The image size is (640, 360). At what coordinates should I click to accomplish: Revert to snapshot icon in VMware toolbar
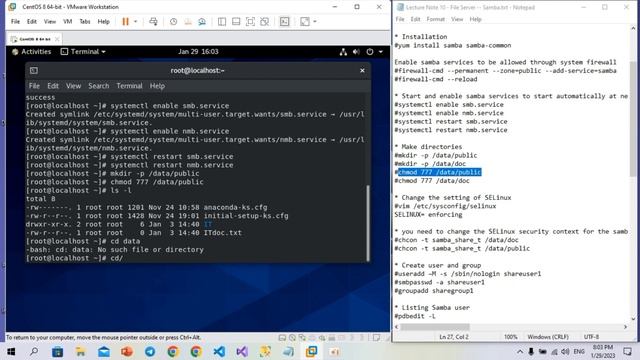[x=188, y=22]
